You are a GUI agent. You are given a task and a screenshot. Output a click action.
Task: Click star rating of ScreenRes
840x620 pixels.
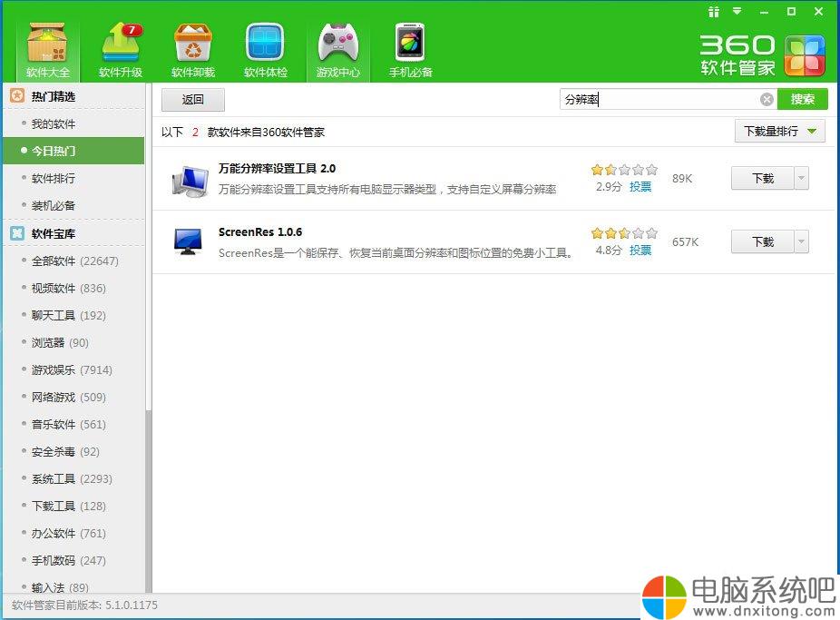624,233
